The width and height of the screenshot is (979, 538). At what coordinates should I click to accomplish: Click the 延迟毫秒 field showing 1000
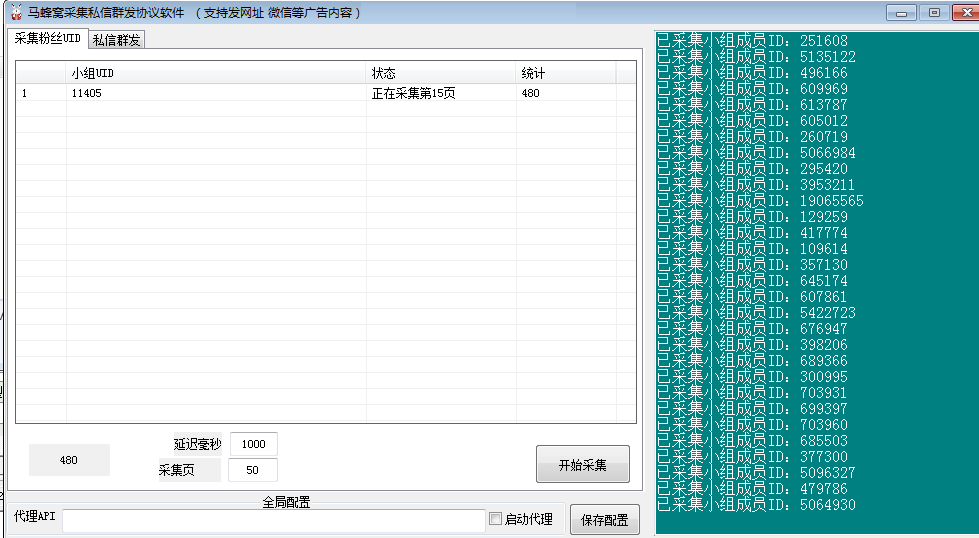point(253,445)
